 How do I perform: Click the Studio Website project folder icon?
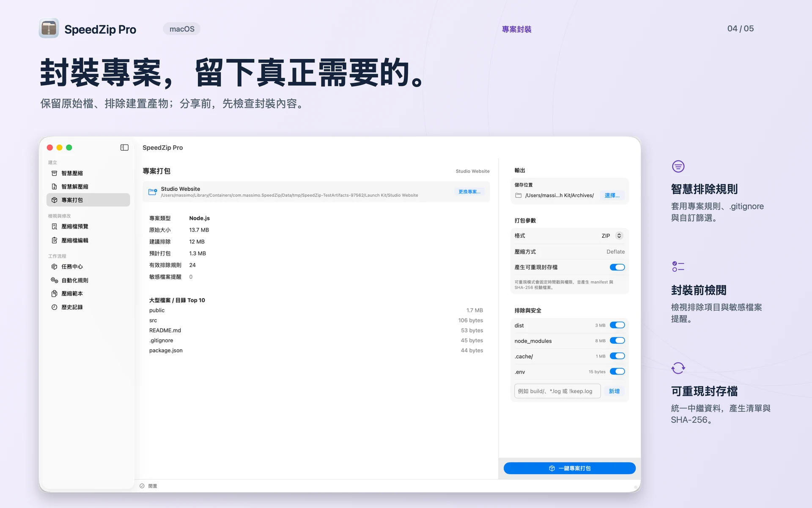pos(153,192)
